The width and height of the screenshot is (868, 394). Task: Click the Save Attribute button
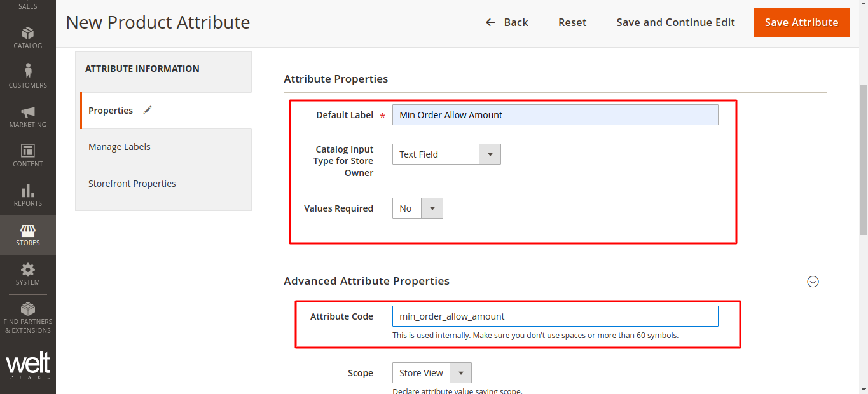(x=801, y=22)
